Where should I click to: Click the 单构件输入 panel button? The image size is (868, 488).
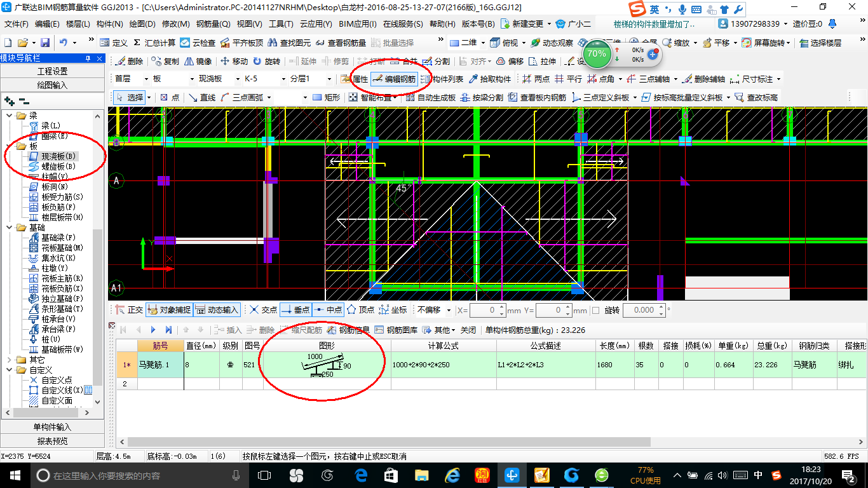point(52,427)
